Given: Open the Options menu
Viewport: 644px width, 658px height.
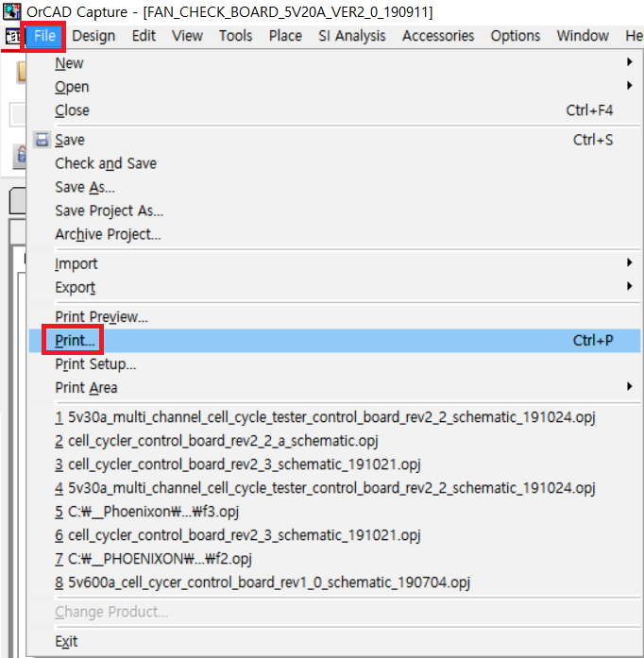Looking at the screenshot, I should point(516,36).
